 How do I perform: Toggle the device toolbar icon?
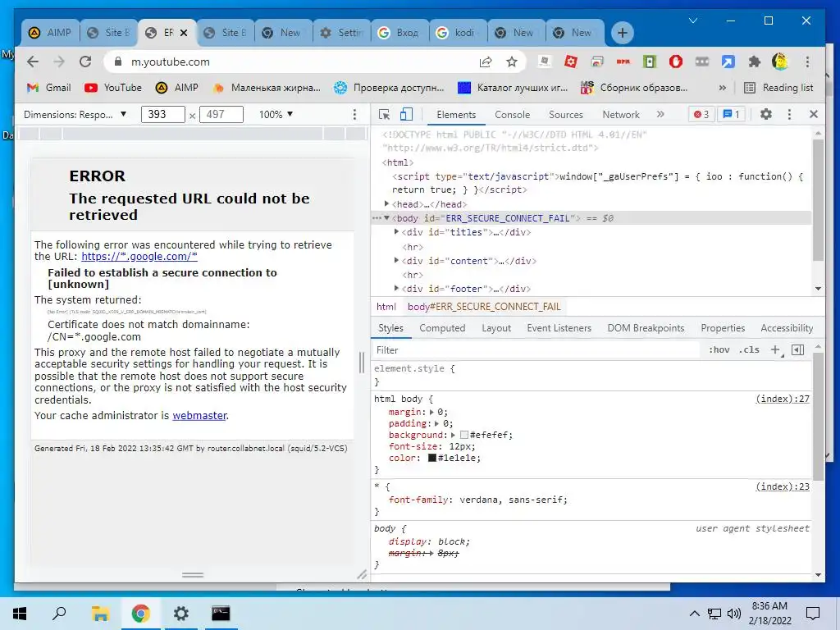(407, 114)
